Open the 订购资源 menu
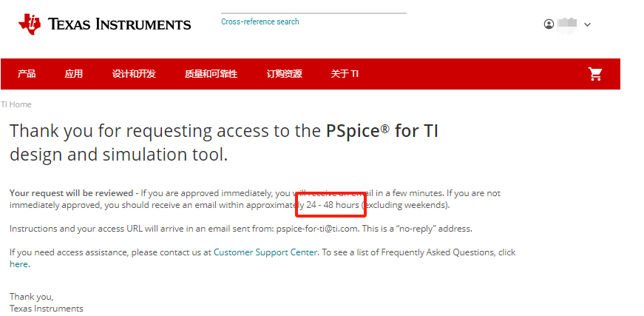The width and height of the screenshot is (644, 316). click(x=284, y=74)
